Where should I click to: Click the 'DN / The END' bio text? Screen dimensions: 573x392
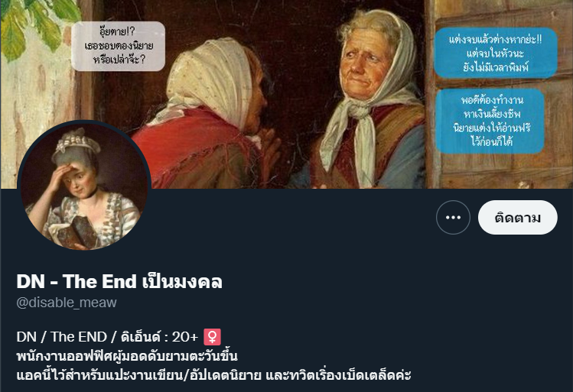[62, 337]
